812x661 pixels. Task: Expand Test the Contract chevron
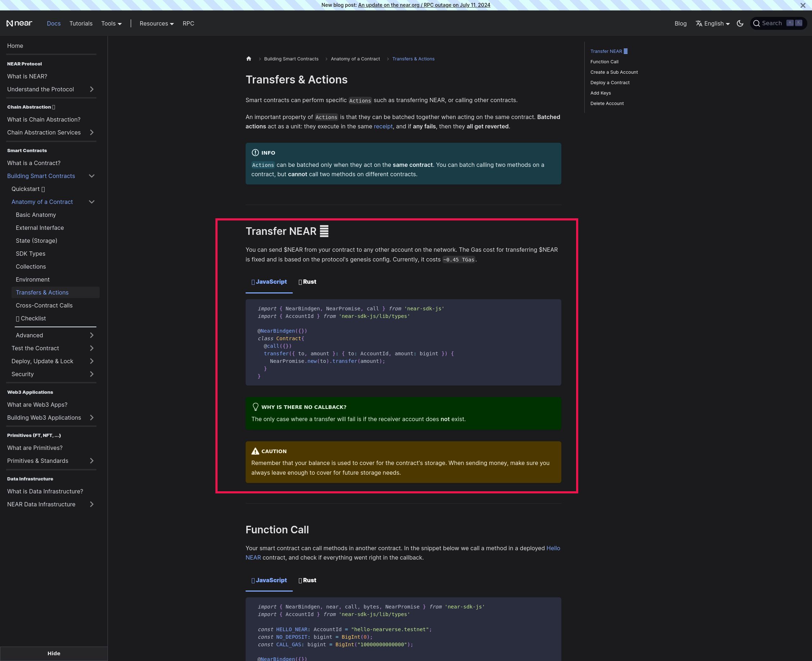(x=92, y=348)
